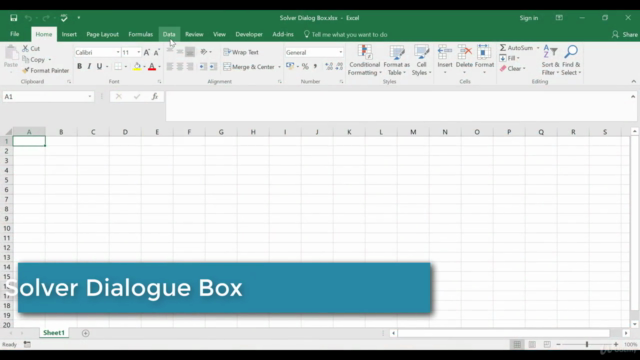Click the Format cells icon in Cells group
Image resolution: width=640 pixels, height=360 pixels.
(x=484, y=52)
